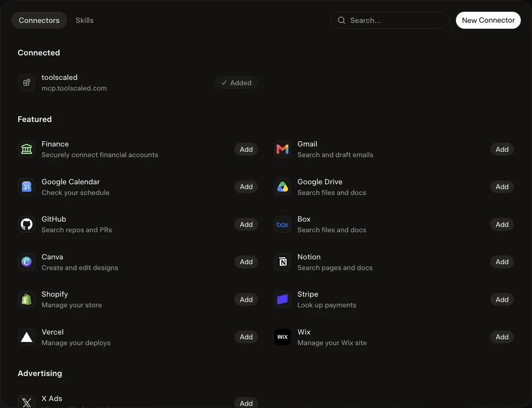Click the Box logo icon
The height and width of the screenshot is (408, 532).
coord(282,224)
